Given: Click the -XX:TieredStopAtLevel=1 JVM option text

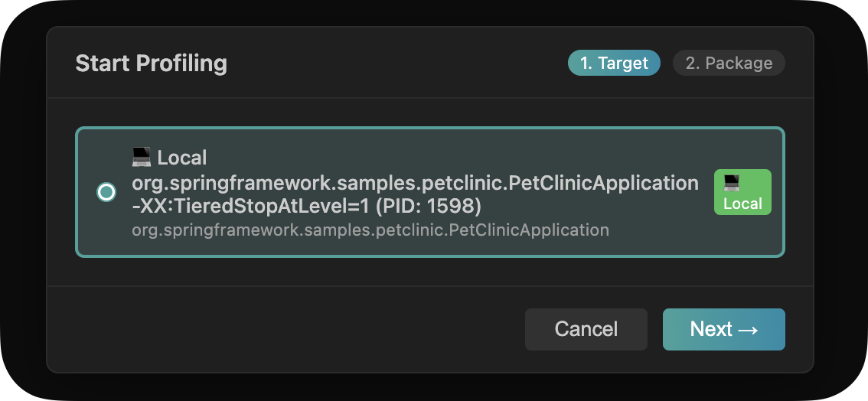Looking at the screenshot, I should 253,207.
